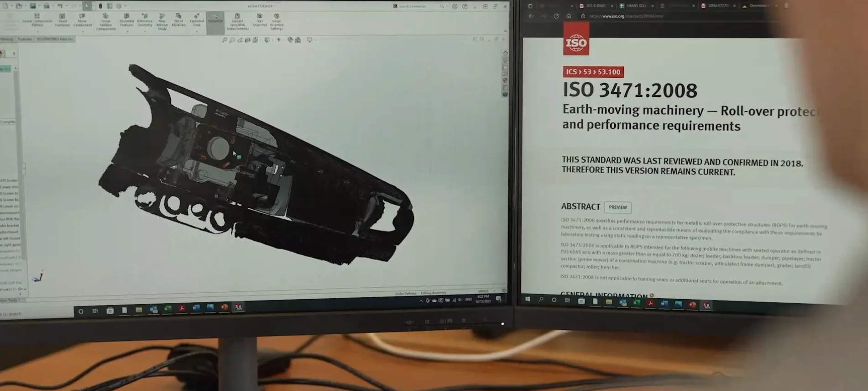868x391 pixels.
Task: Expand Assembly Features dropdown arrow
Action: (127, 32)
